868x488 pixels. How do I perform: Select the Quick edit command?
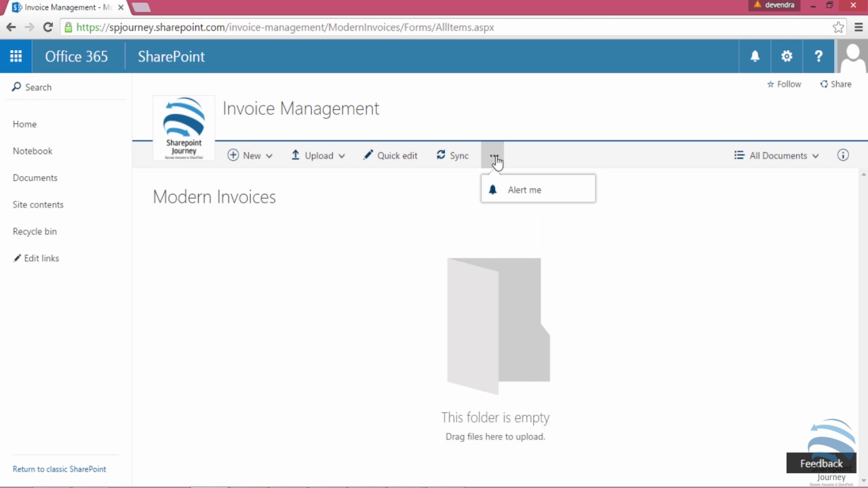click(391, 155)
